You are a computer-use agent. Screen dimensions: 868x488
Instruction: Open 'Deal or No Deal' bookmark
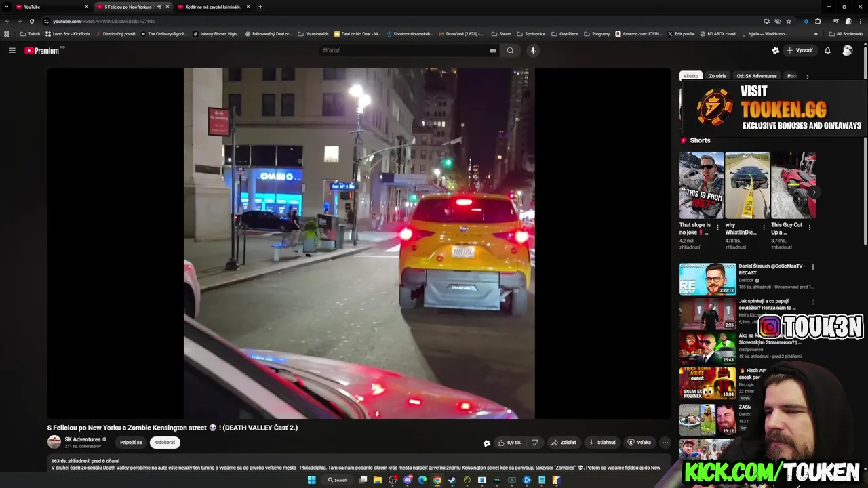[x=358, y=33]
